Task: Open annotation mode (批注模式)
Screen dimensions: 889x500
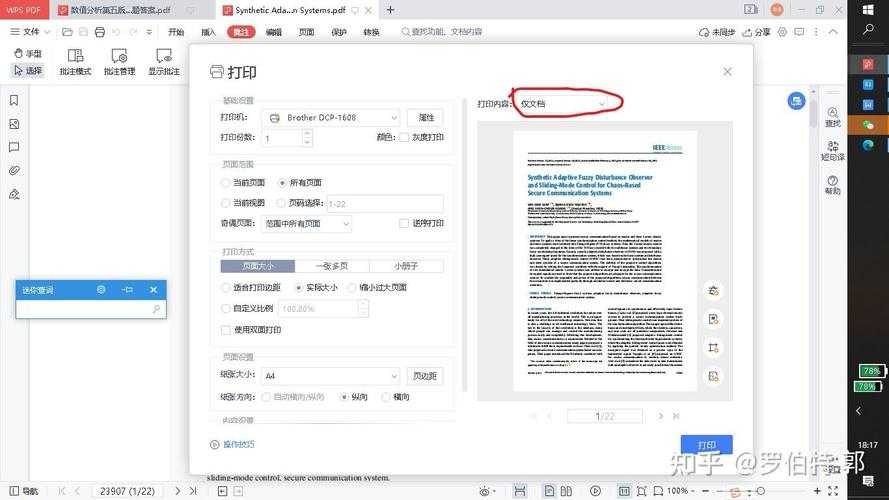Action: coord(75,62)
